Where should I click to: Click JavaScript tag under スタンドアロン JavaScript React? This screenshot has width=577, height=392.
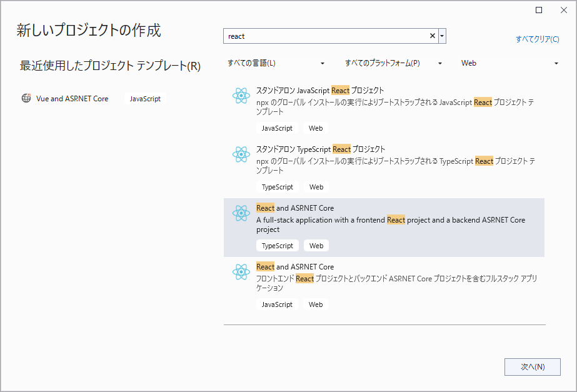click(x=277, y=128)
